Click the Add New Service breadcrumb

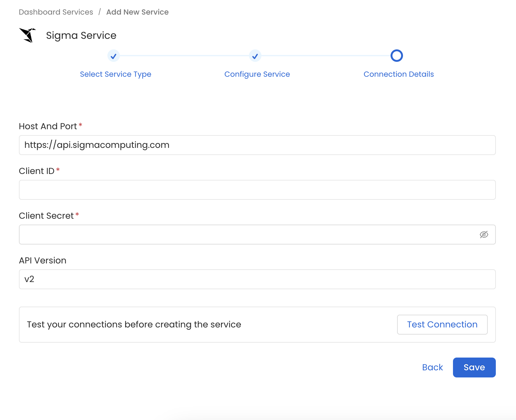(x=137, y=12)
